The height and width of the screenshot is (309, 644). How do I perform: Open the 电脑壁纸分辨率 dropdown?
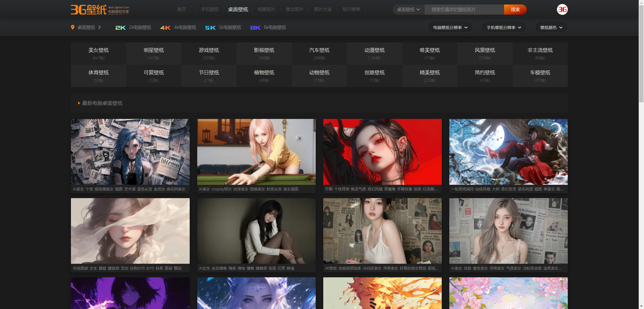tap(450, 27)
